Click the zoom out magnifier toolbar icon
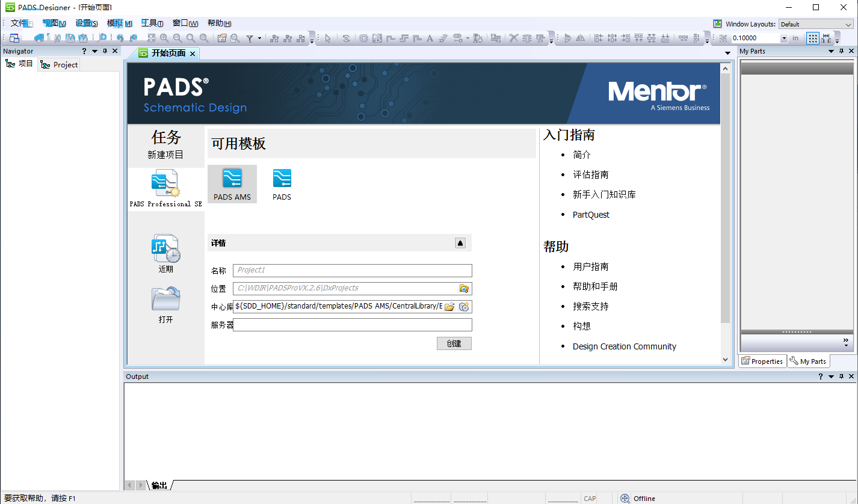The width and height of the screenshot is (858, 504). (177, 38)
